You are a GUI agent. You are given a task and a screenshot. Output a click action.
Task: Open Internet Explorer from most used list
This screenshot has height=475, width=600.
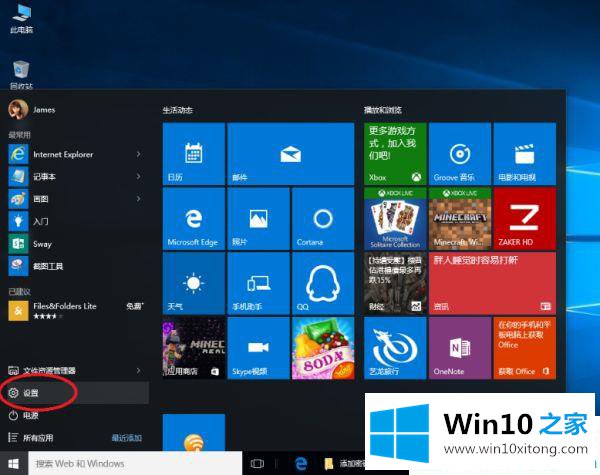coord(75,154)
